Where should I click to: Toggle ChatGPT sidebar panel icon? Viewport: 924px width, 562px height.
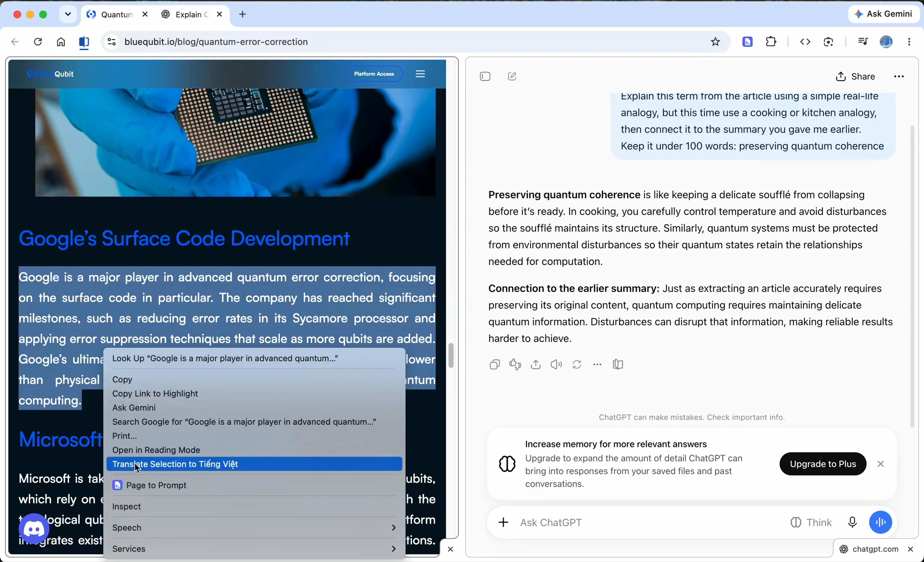(x=485, y=76)
